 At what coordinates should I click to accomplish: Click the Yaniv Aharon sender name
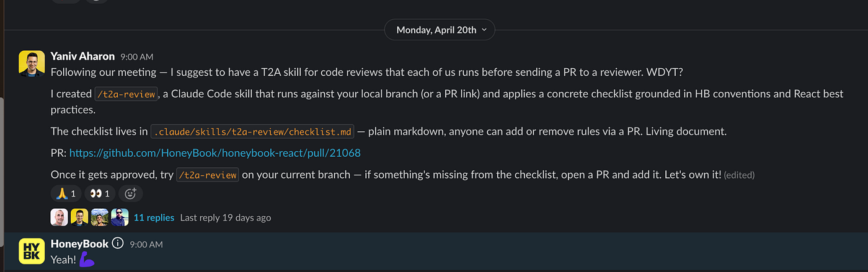(x=82, y=56)
